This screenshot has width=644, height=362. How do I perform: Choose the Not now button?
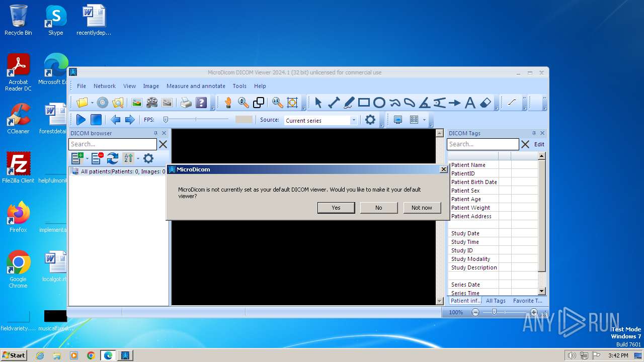422,208
